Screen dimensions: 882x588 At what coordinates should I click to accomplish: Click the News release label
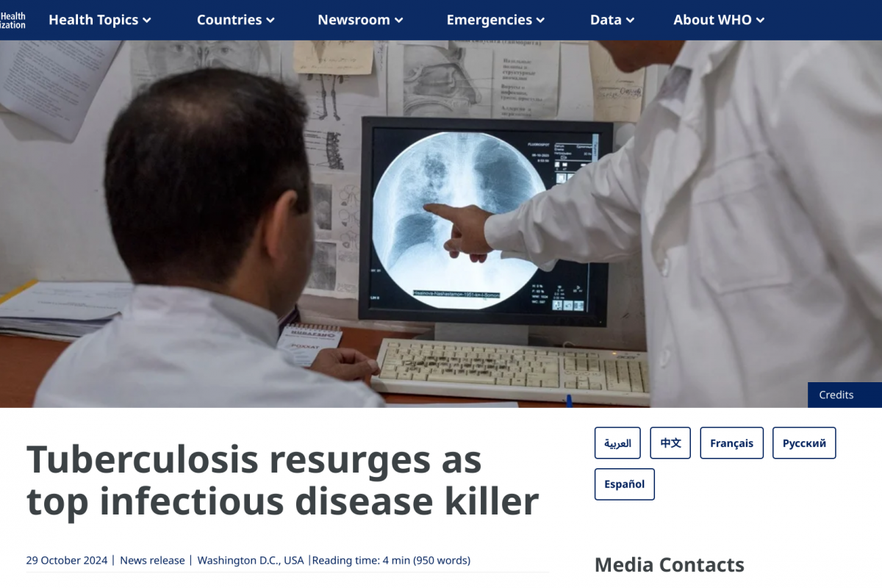[152, 560]
